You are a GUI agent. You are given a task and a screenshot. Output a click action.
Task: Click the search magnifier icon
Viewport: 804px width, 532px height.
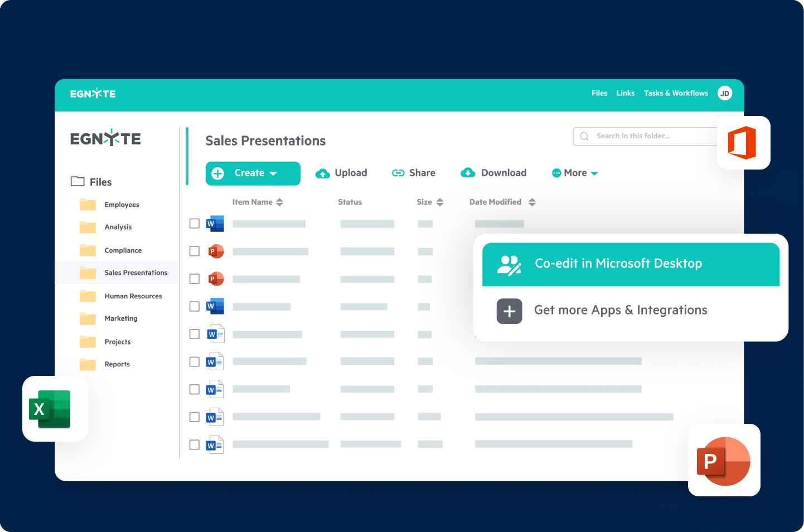584,136
